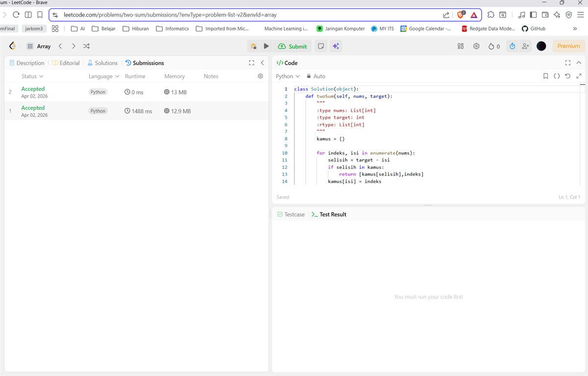Open the notes sticky-note icon

[320, 46]
